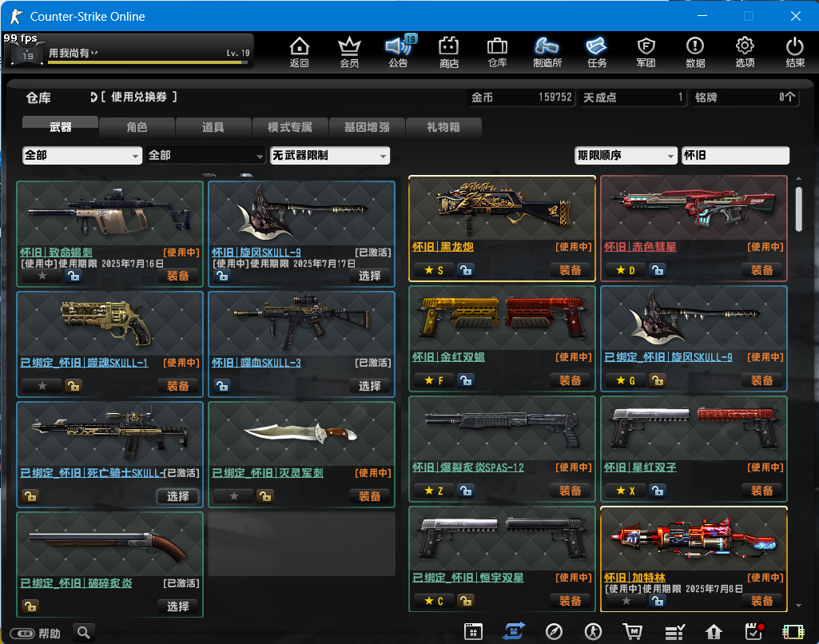Image resolution: width=819 pixels, height=644 pixels.
Task: Click the 恒宇双星 weapon thumbnail
Action: coord(502,539)
